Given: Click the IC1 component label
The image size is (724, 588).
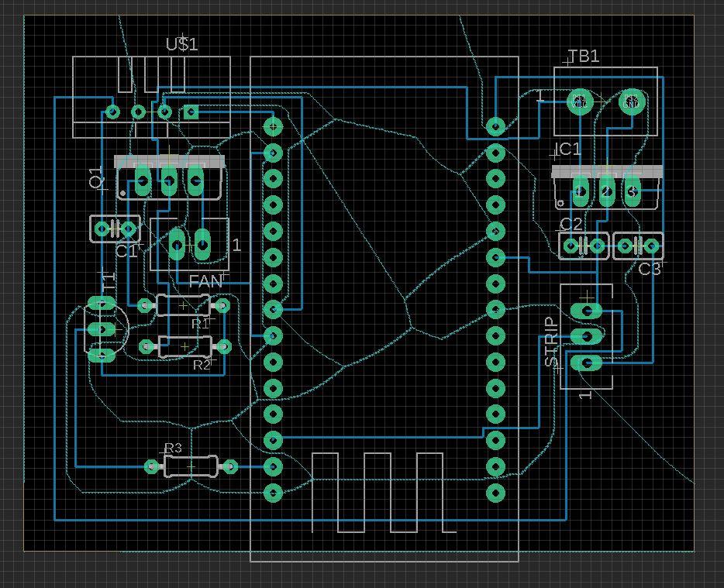Looking at the screenshot, I should tap(567, 149).
